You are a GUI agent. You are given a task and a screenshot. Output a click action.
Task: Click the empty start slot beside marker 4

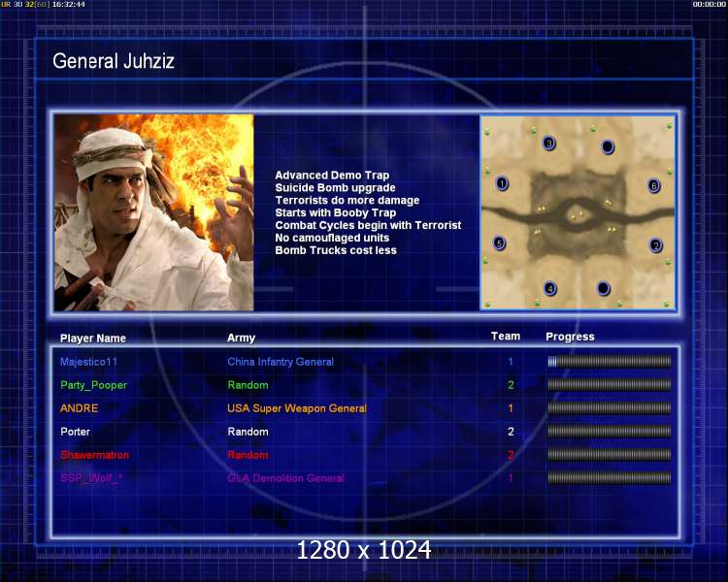pos(603,288)
